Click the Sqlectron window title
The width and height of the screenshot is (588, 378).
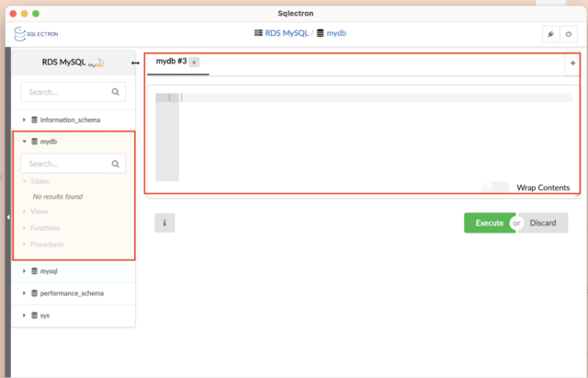(296, 13)
